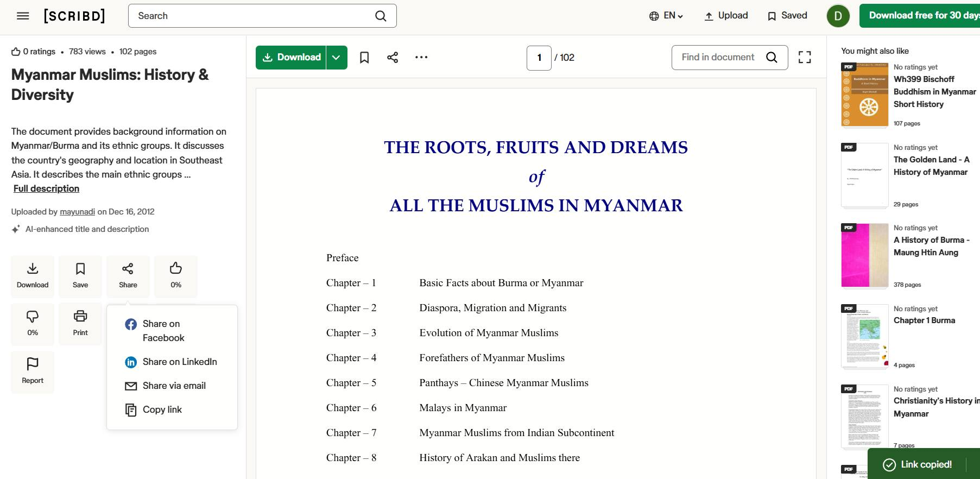Click the Print icon button
This screenshot has height=479, width=980.
pos(80,324)
